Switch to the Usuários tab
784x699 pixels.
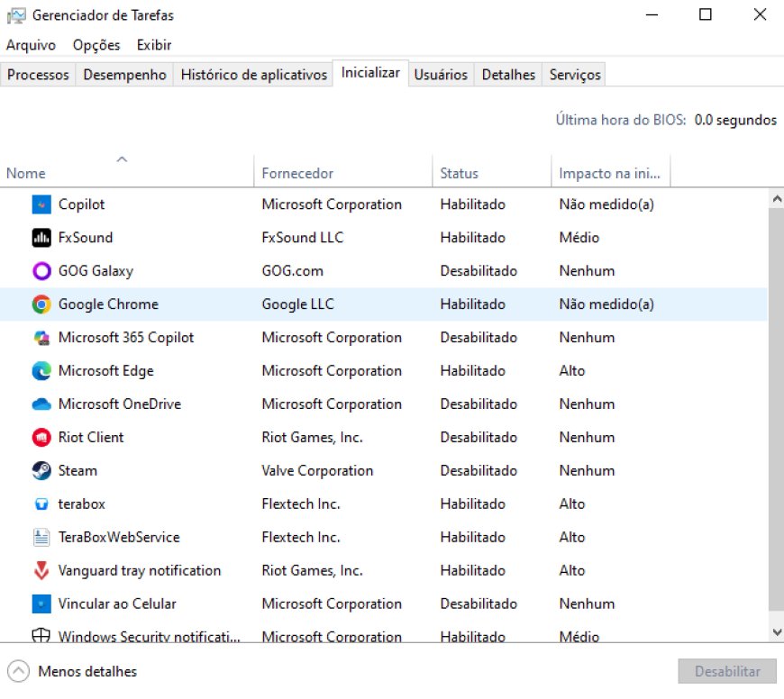coord(441,75)
